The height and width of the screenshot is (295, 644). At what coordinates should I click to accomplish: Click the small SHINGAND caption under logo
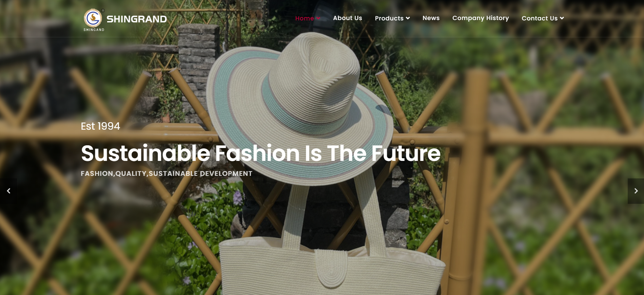click(x=94, y=30)
